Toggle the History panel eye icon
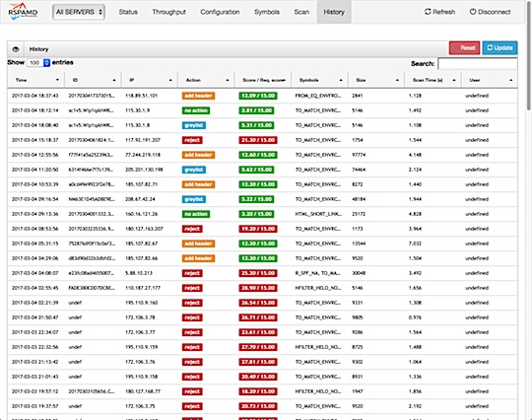Image resolution: width=532 pixels, height=420 pixels. tap(16, 49)
